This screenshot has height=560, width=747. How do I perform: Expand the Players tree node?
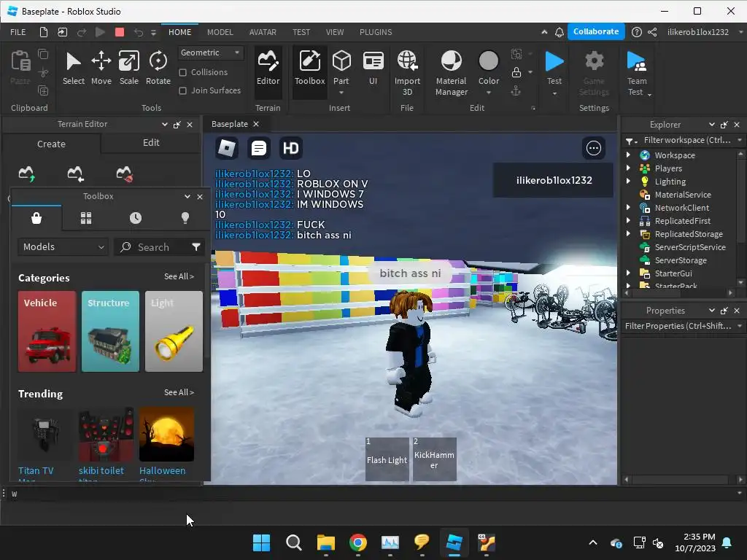point(628,168)
